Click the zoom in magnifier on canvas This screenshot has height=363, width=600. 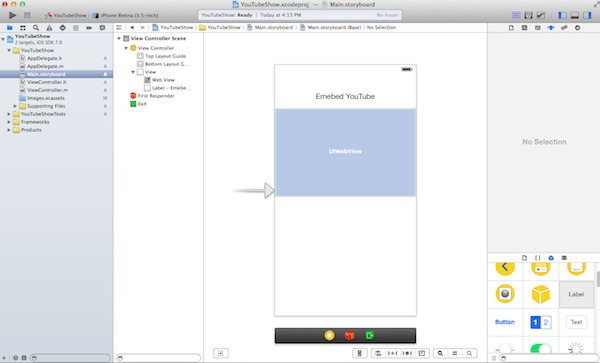470,353
